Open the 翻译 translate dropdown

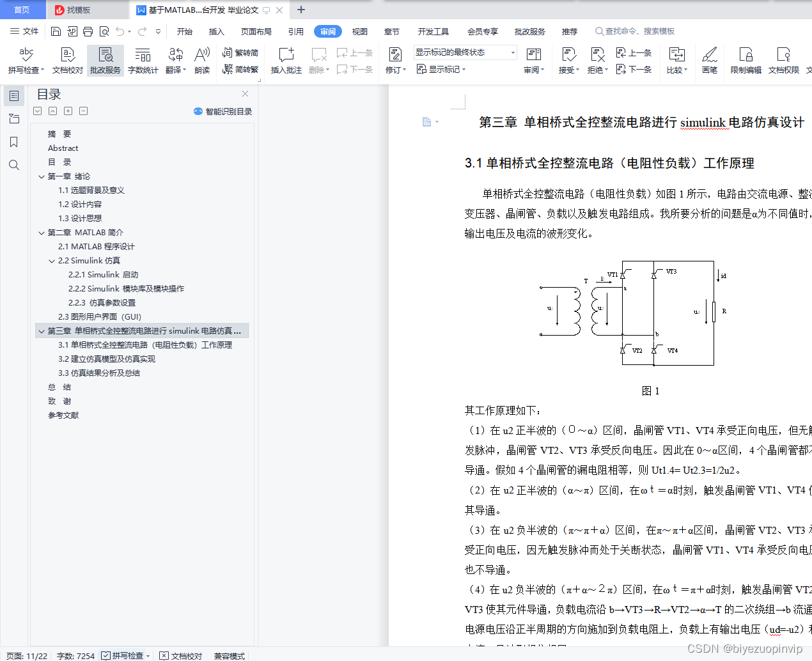click(173, 61)
